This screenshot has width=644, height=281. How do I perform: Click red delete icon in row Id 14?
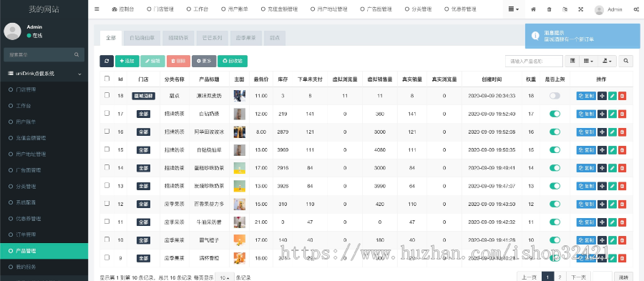[623, 168]
